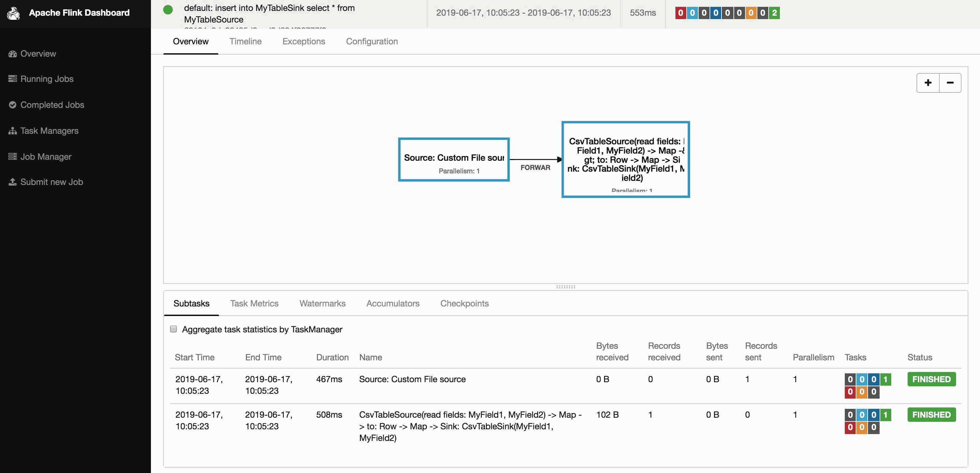The width and height of the screenshot is (980, 473).
Task: Click the Running Jobs list icon
Action: point(13,79)
